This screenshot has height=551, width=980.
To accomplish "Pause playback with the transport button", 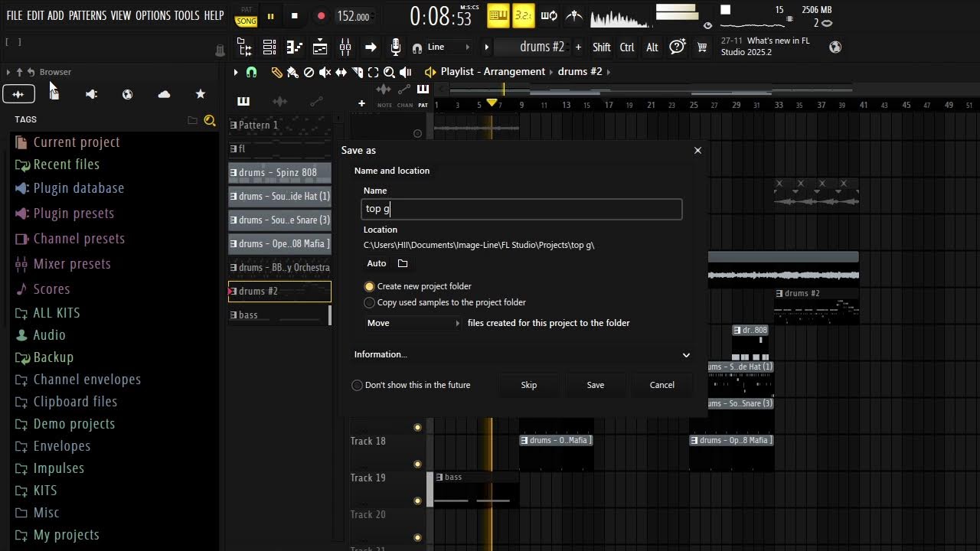I will tap(270, 16).
